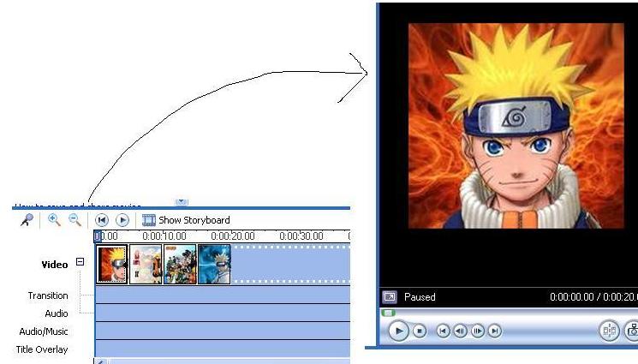Play the timeline from the toolbar
Viewport: 638px width, 364px height.
[122, 220]
